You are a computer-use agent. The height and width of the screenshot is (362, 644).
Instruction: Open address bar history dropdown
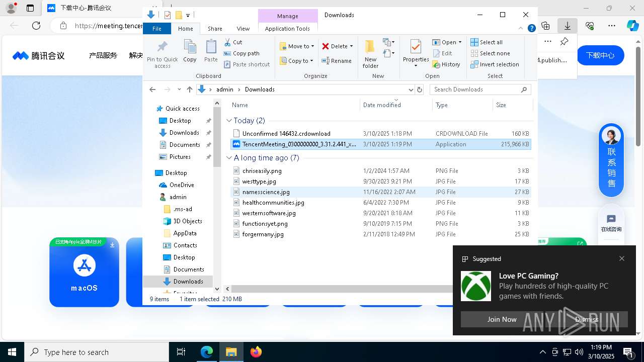click(411, 89)
